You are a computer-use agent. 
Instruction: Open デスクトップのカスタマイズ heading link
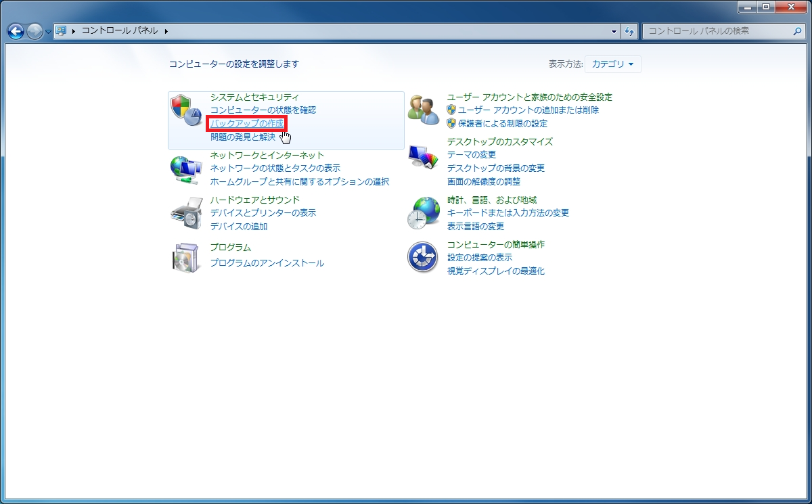500,141
